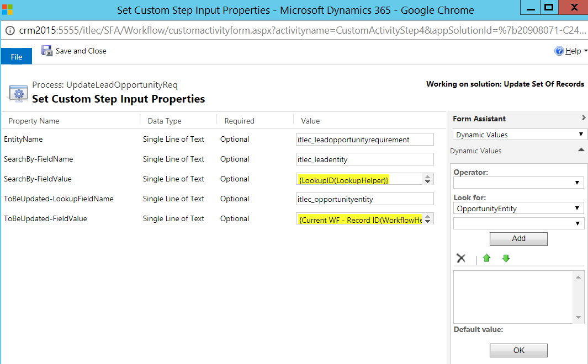Screen dimensions: 588x364
Task: Select the EntityName value input field
Action: [x=364, y=139]
